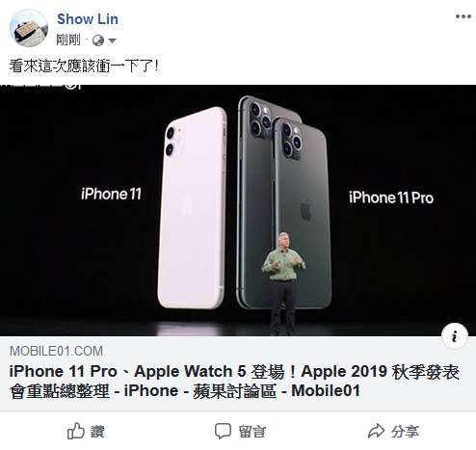The image size is (476, 450).
Task: Click the thumbs-up like icon
Action: tap(76, 431)
